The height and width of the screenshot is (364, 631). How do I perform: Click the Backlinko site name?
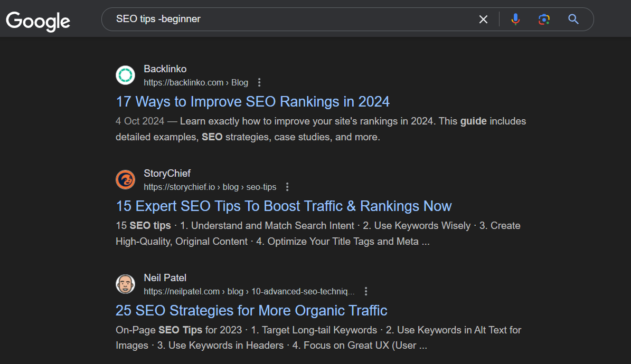click(165, 69)
